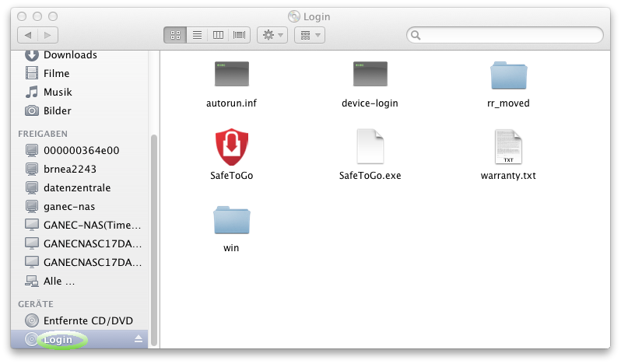Click the Entfernte CD/DVD disc icon
Screen dimensions: 621x364
32,320
